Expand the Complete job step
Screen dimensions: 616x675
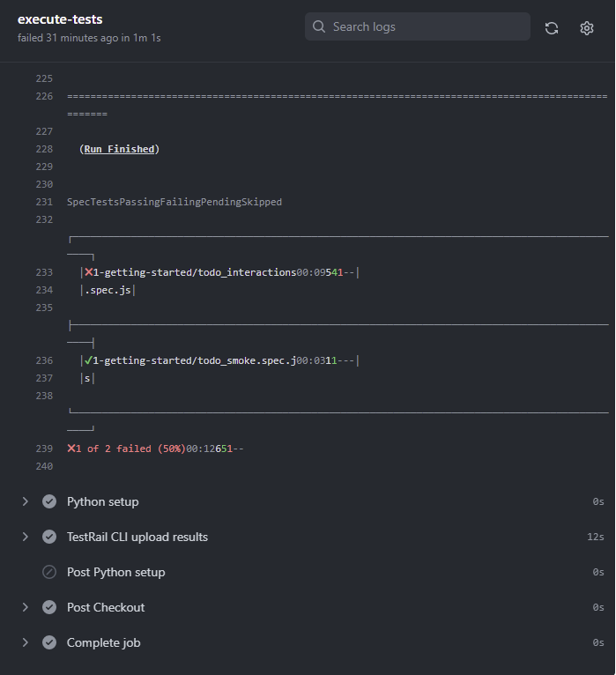pos(25,642)
